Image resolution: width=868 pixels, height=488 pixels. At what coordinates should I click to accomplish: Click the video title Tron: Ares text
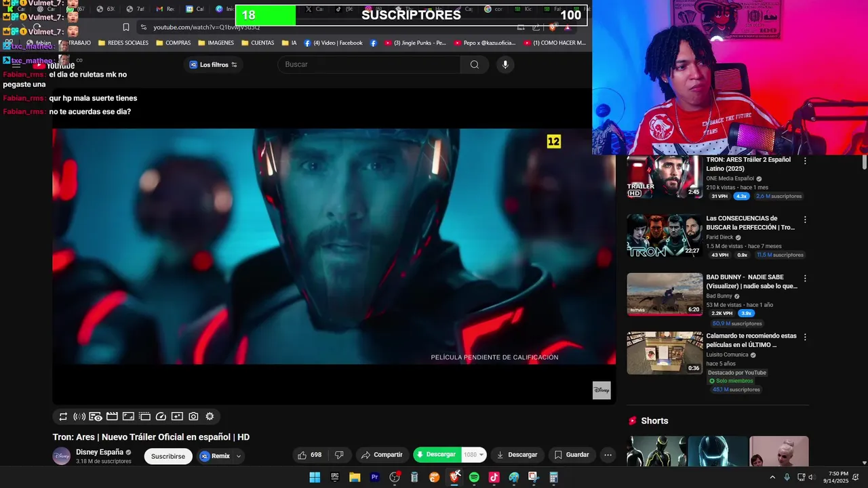tap(151, 437)
